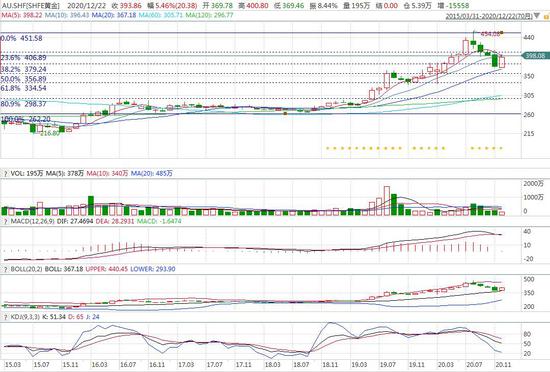Click the MA(5): 398.22 indicator label
The image size is (550, 372).
click(21, 15)
